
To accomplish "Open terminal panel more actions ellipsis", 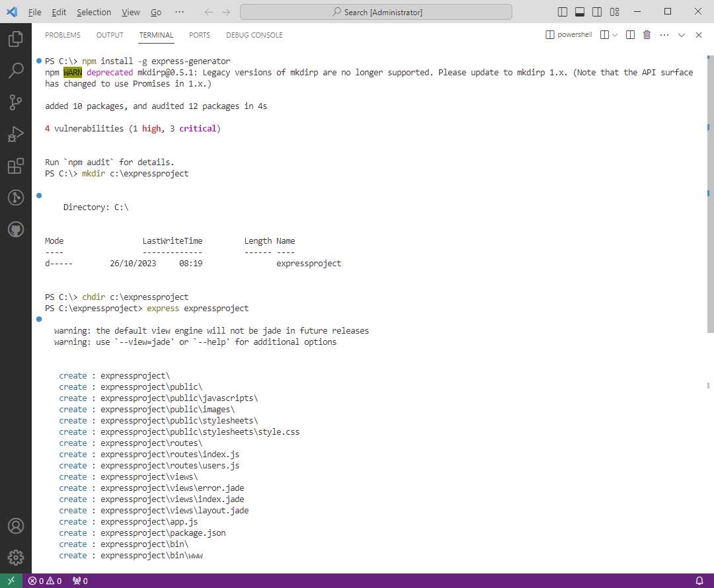I will 664,35.
